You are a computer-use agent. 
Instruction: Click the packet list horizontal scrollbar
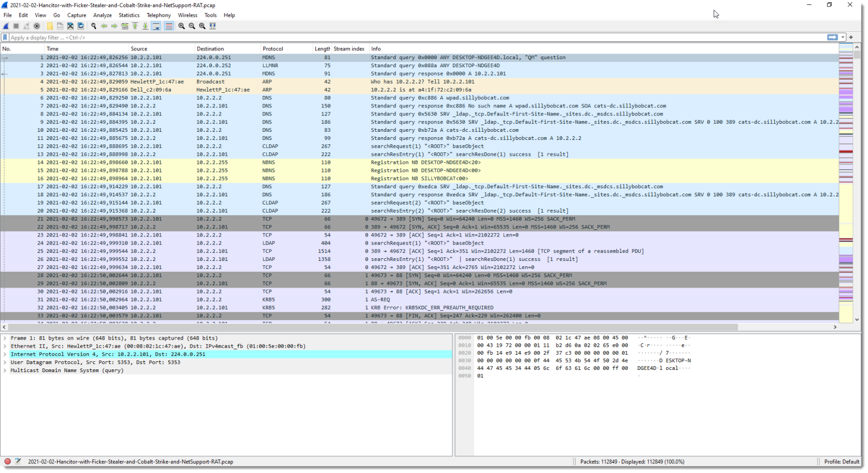pyautogui.click(x=373, y=327)
